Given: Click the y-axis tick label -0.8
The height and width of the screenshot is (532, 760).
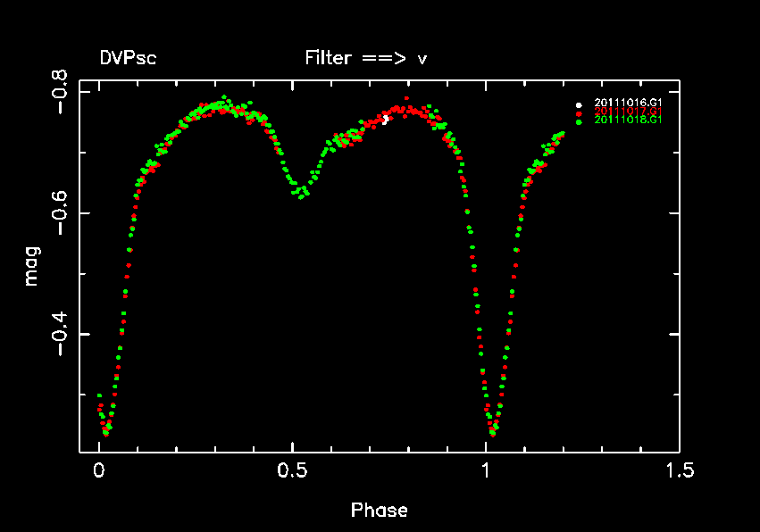Looking at the screenshot, I should 63,93.
